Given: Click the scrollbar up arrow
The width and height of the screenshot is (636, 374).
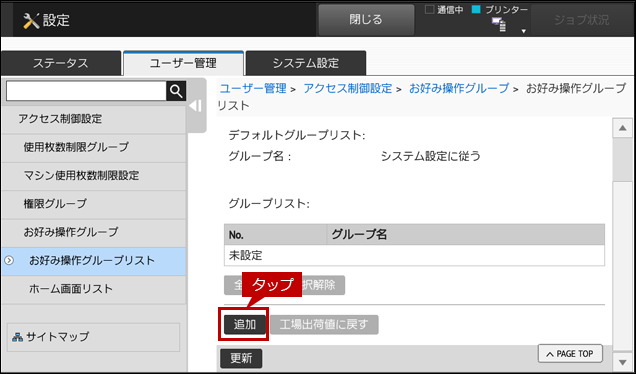Looking at the screenshot, I should (623, 129).
